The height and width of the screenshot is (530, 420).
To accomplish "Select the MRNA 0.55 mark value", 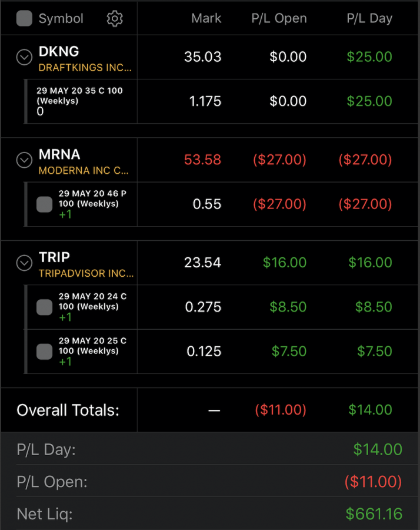I will (x=207, y=204).
